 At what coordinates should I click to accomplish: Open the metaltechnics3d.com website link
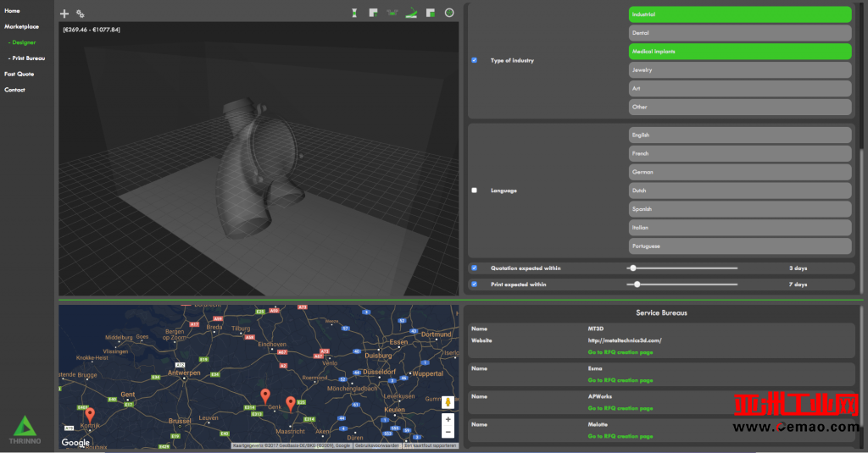pyautogui.click(x=625, y=340)
